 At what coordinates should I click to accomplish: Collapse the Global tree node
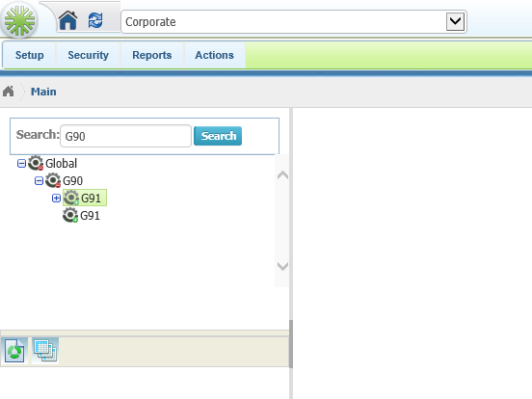tap(21, 164)
